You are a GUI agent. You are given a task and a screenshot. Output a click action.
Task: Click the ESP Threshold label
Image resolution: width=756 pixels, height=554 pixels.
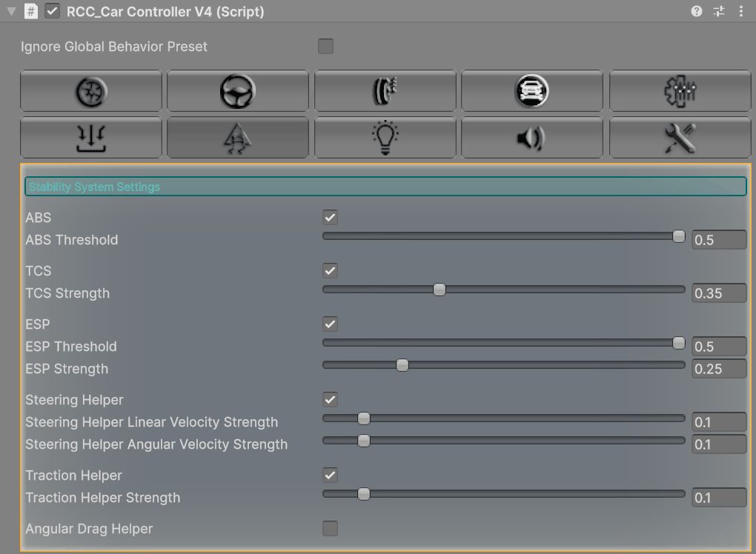pyautogui.click(x=71, y=347)
